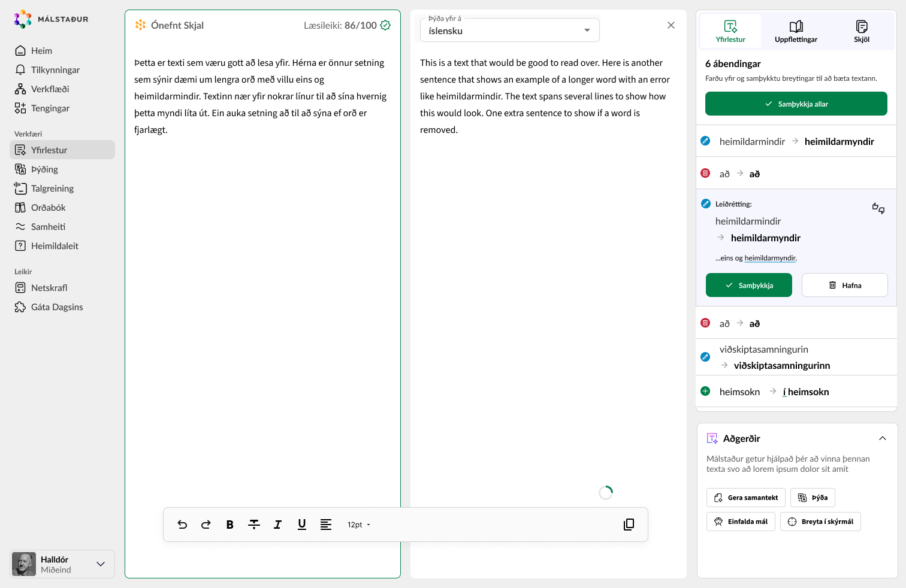
Task: Open the heimsokn insertion suggestion
Action: coord(796,392)
